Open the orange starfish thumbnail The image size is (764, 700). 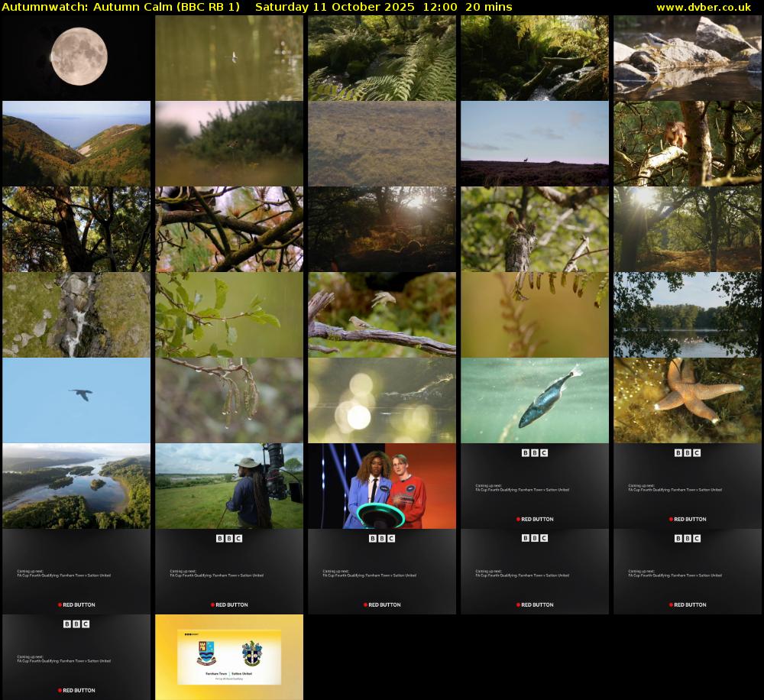click(688, 400)
